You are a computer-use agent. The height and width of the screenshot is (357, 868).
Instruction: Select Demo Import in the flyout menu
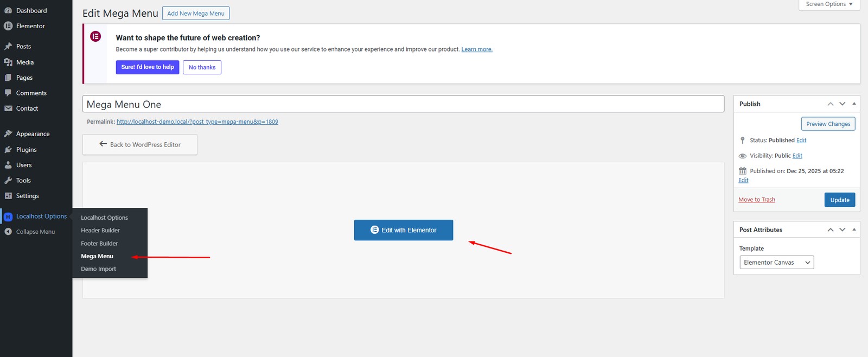pyautogui.click(x=98, y=269)
